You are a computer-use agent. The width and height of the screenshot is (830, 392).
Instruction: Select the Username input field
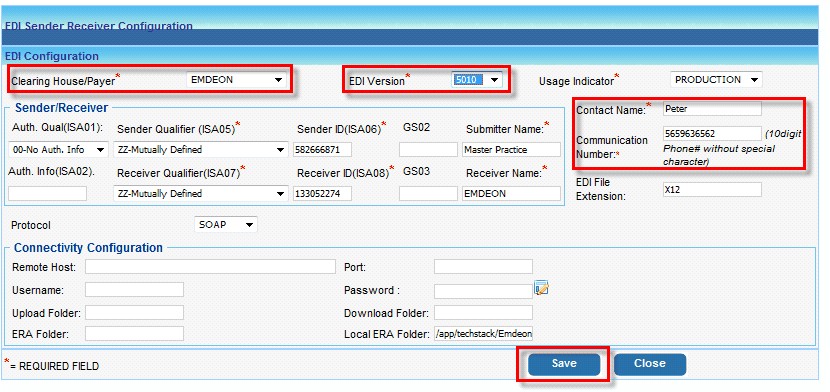tap(134, 289)
